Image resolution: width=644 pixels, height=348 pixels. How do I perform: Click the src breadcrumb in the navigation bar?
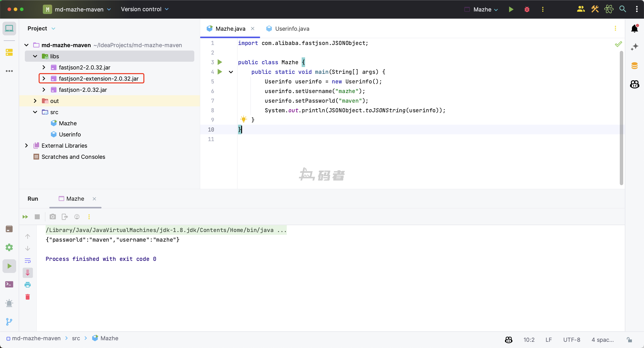tap(76, 338)
